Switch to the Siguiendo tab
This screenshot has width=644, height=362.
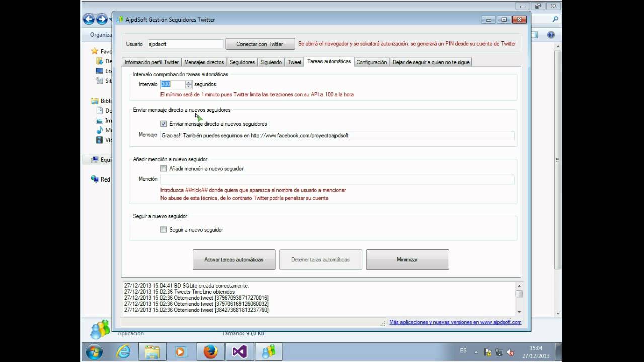click(x=271, y=62)
